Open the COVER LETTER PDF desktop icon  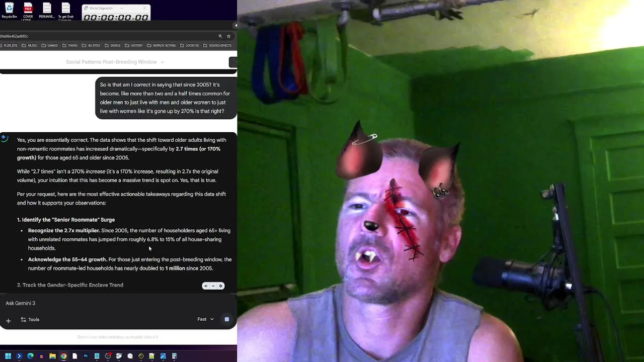[28, 11]
